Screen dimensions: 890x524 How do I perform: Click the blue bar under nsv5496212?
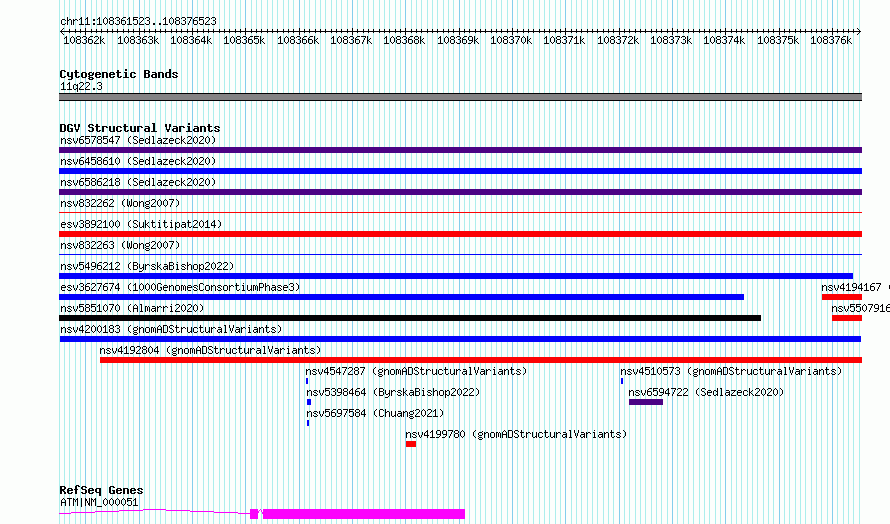[x=456, y=276]
